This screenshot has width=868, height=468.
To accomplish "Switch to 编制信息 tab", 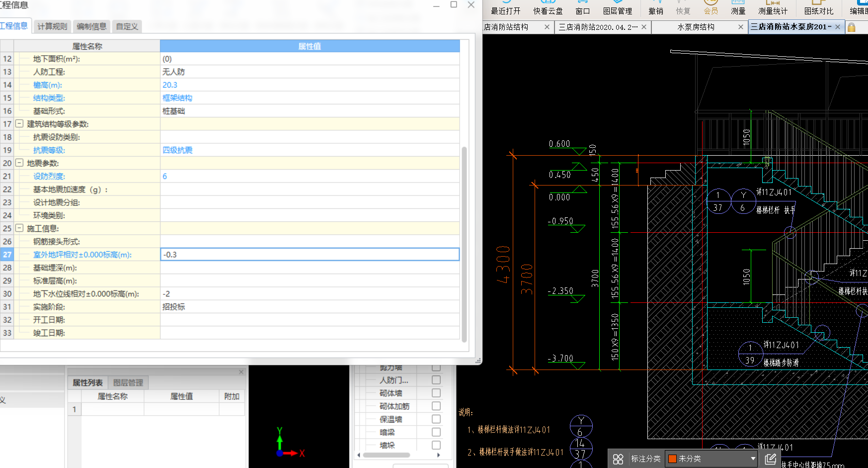I will [x=91, y=26].
